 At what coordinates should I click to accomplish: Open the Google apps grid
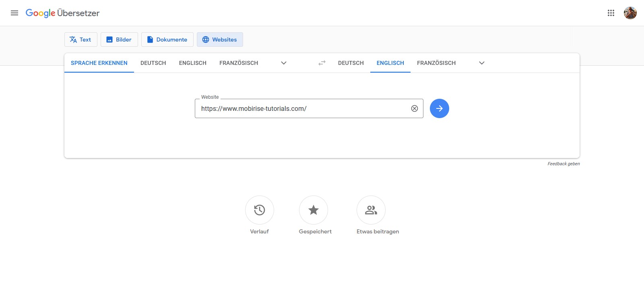tap(611, 13)
